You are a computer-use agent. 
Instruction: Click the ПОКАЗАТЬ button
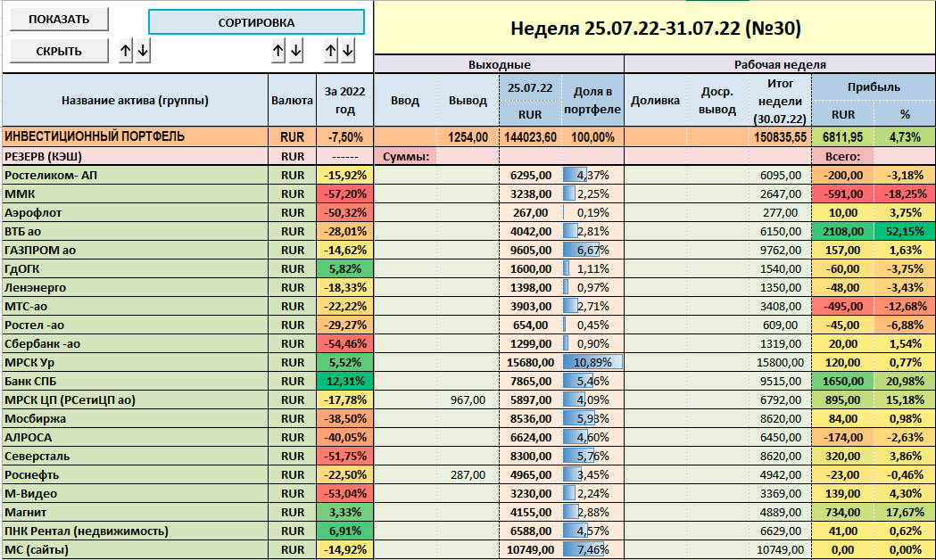pyautogui.click(x=59, y=19)
